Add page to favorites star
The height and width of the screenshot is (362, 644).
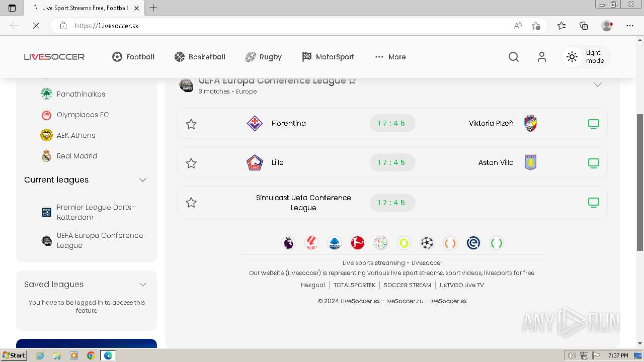pyautogui.click(x=536, y=26)
